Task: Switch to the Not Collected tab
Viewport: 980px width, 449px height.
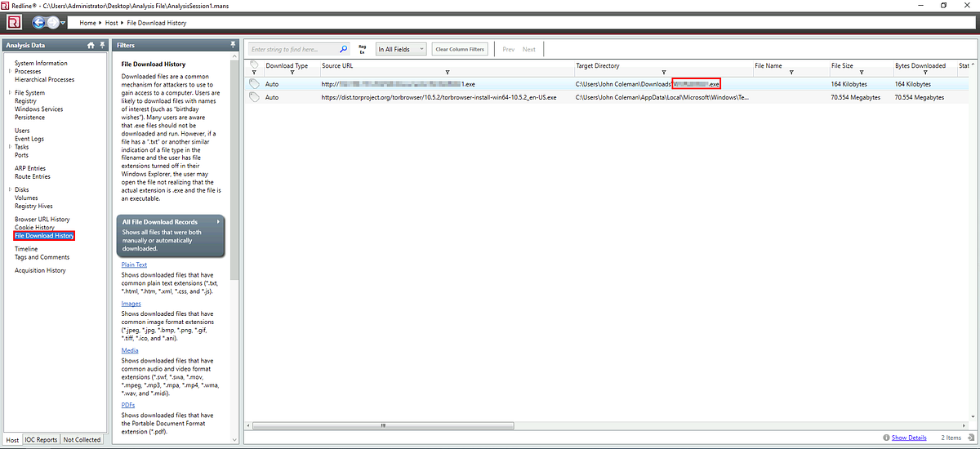Action: (82, 439)
